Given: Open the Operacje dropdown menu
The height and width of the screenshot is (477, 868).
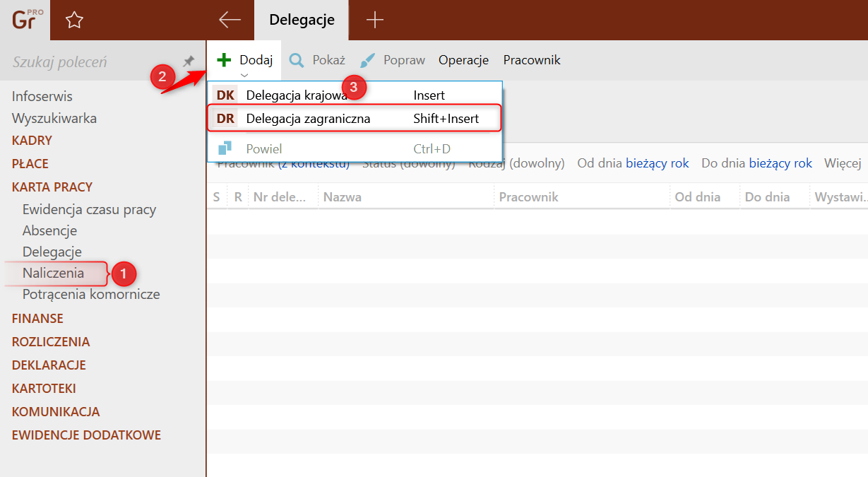Looking at the screenshot, I should coord(463,60).
